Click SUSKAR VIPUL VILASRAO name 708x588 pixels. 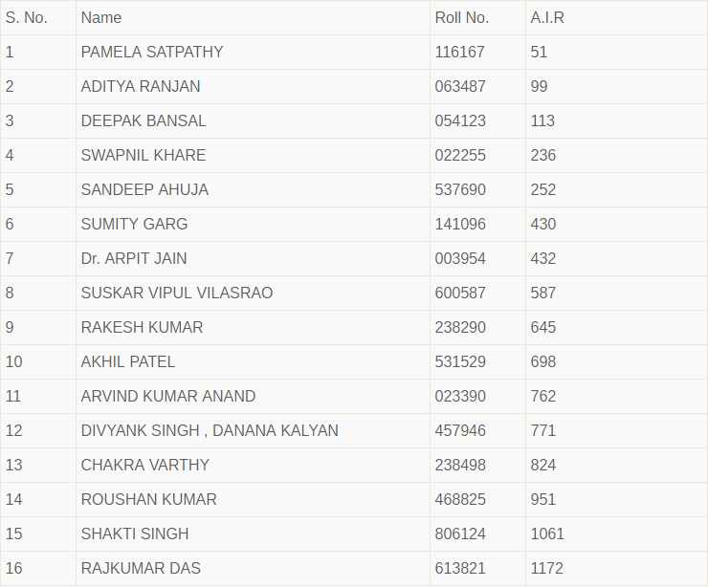pos(177,293)
